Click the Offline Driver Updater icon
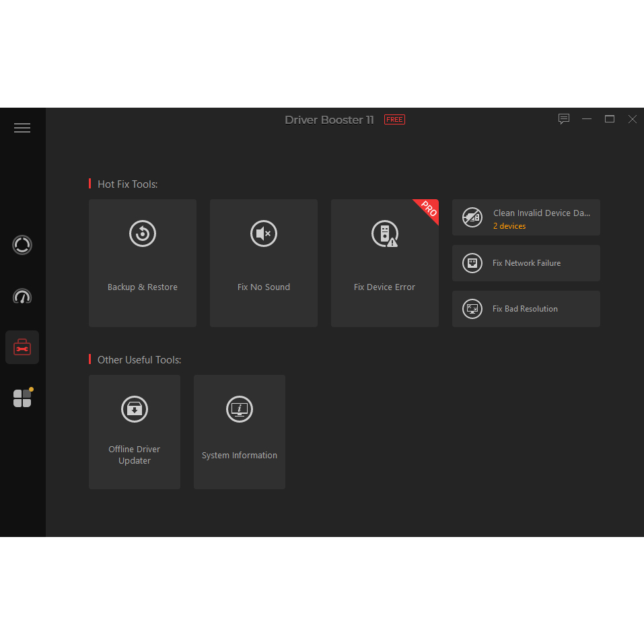The image size is (644, 644). [135, 409]
